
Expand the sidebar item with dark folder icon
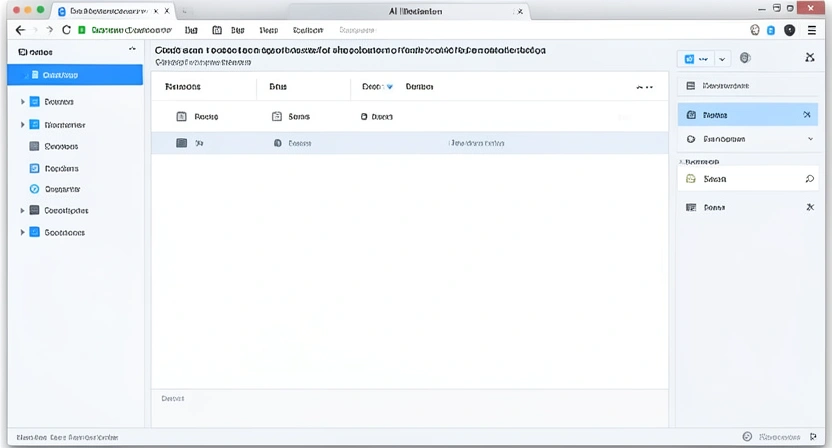tap(22, 211)
